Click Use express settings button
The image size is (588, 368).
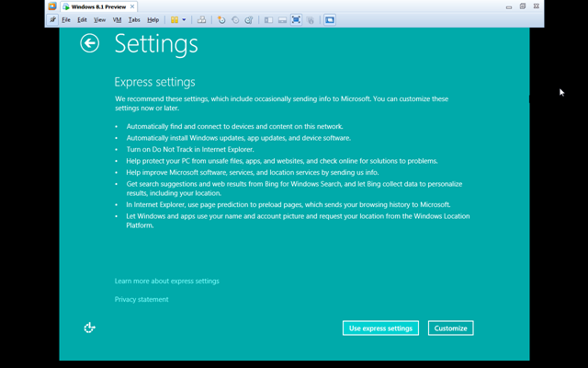tap(380, 328)
